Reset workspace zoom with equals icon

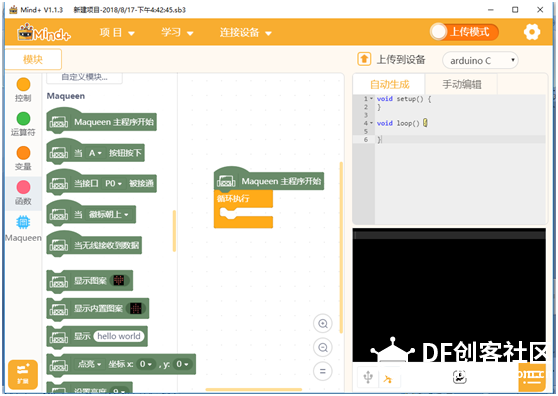(x=323, y=371)
